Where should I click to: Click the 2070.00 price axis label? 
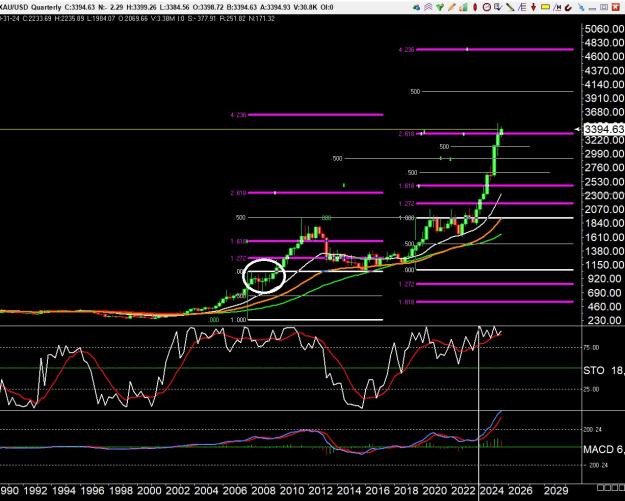coord(603,209)
